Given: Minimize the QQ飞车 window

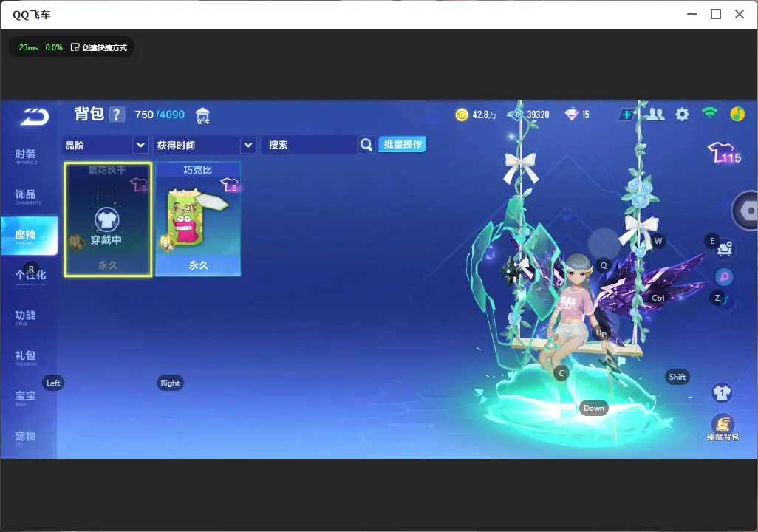Looking at the screenshot, I should pos(692,14).
